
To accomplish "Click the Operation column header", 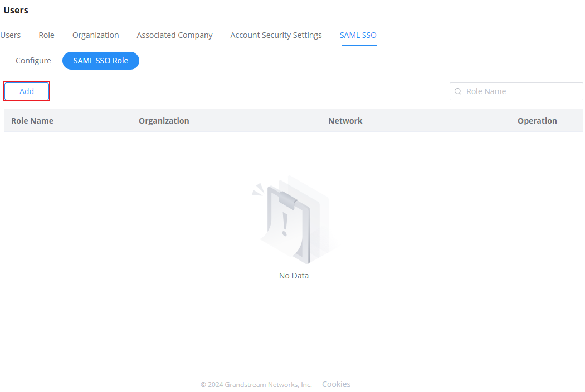I will (x=537, y=121).
